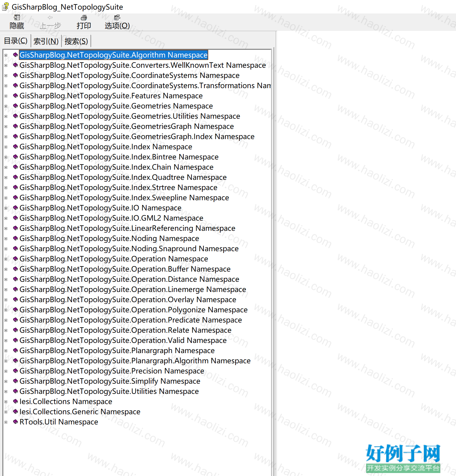Screen dimensions: 456x476
Task: Click the book icon for Operation.Relate Namespace
Action: (x=16, y=330)
